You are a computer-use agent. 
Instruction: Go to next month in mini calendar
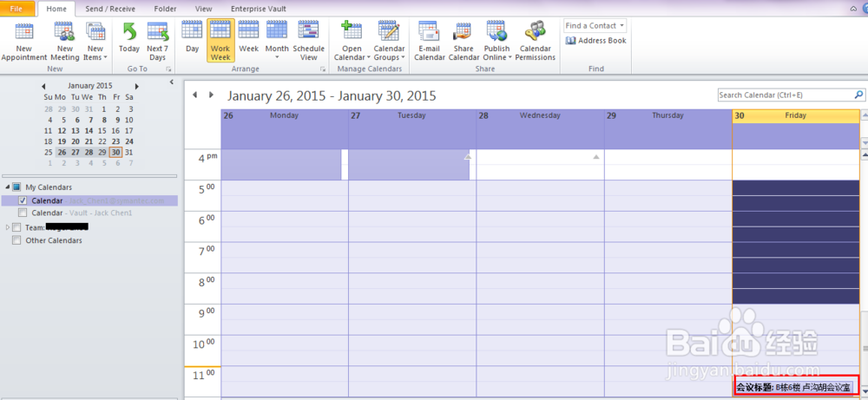coord(137,86)
